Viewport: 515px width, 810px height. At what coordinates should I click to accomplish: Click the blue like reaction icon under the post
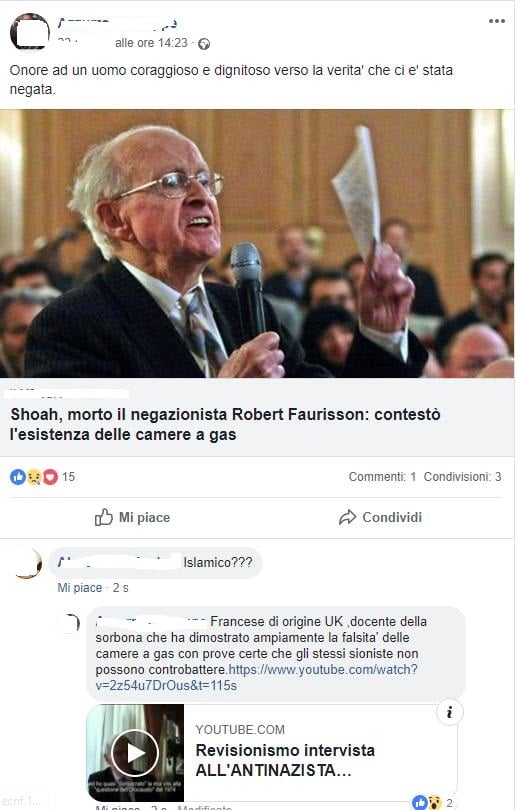18,477
